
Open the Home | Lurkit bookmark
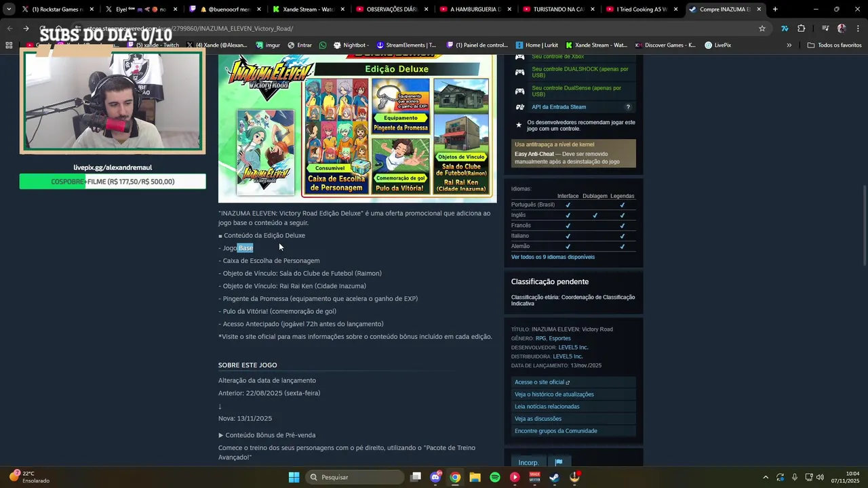[536, 45]
